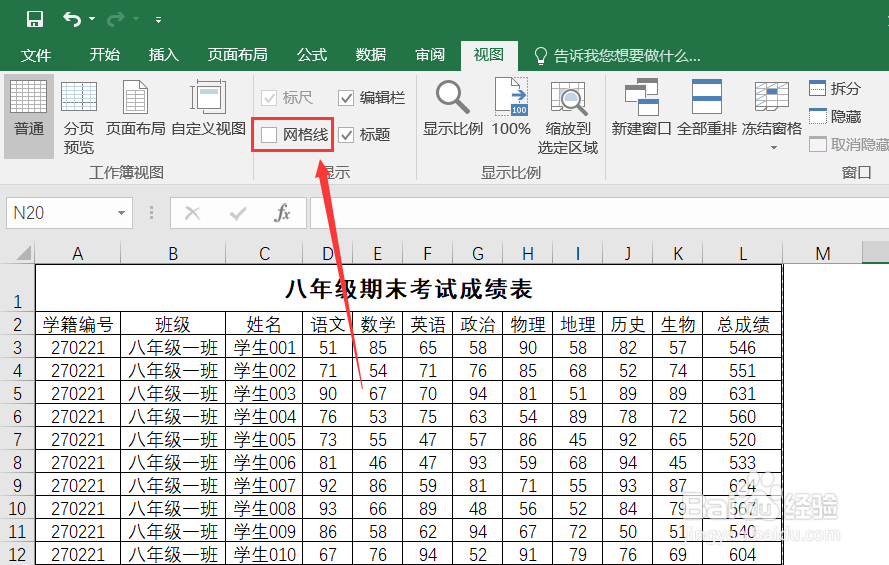Click the 政治 header cell
Viewport: 889px width, 565px height.
[x=478, y=324]
